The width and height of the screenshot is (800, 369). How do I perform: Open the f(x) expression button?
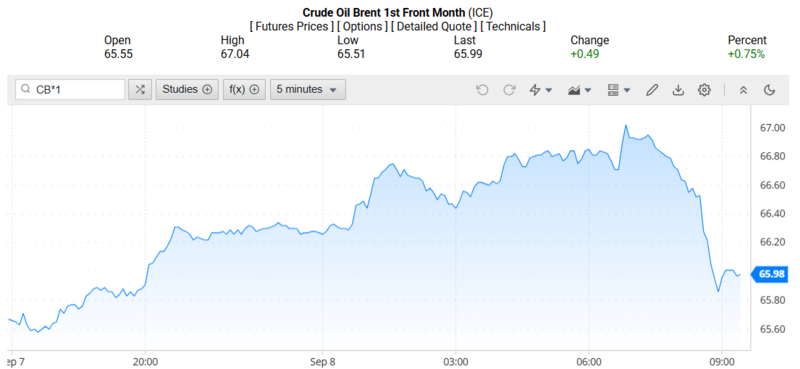pos(244,89)
